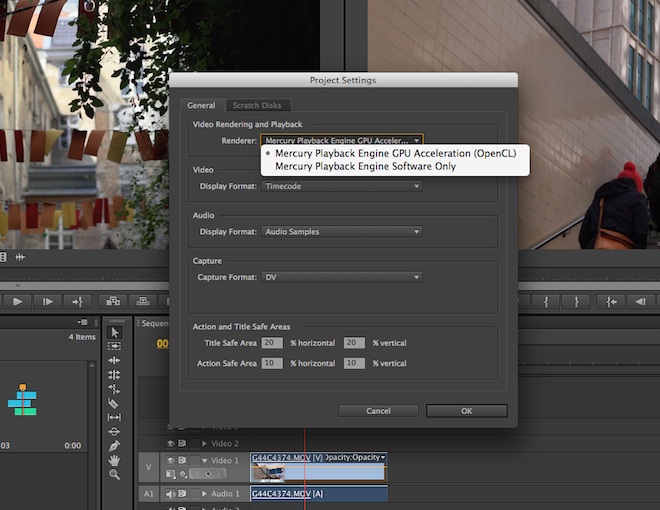Select the Razor tool

[x=114, y=403]
